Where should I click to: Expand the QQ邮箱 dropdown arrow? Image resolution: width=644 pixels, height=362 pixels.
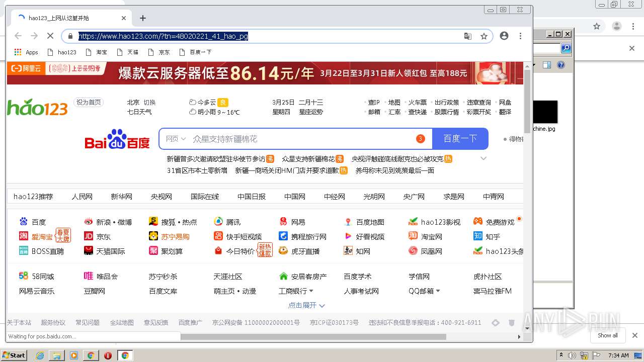tap(438, 291)
